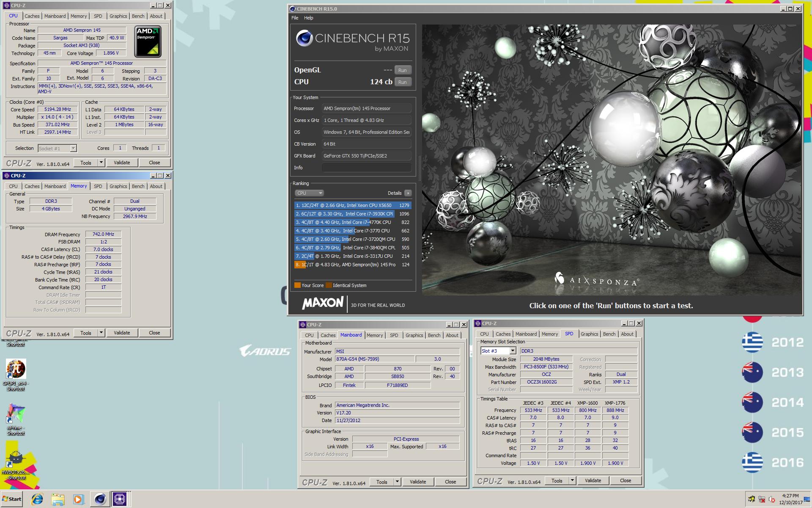Open the File menu in Cinebench
The width and height of the screenshot is (812, 508).
tap(295, 18)
